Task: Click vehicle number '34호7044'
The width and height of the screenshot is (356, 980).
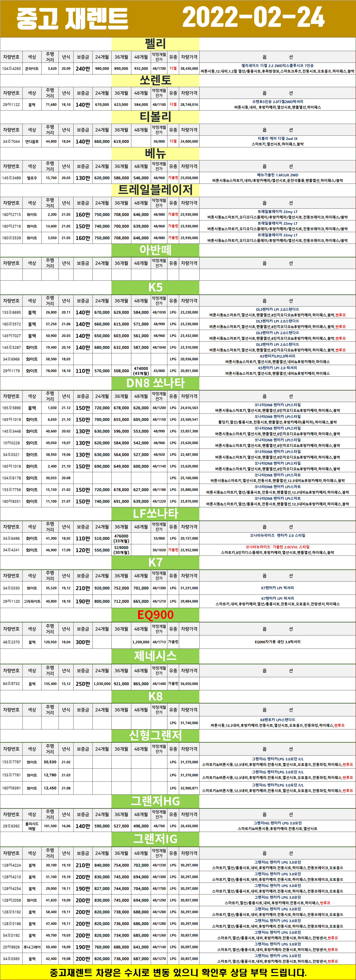Action: tap(12, 141)
